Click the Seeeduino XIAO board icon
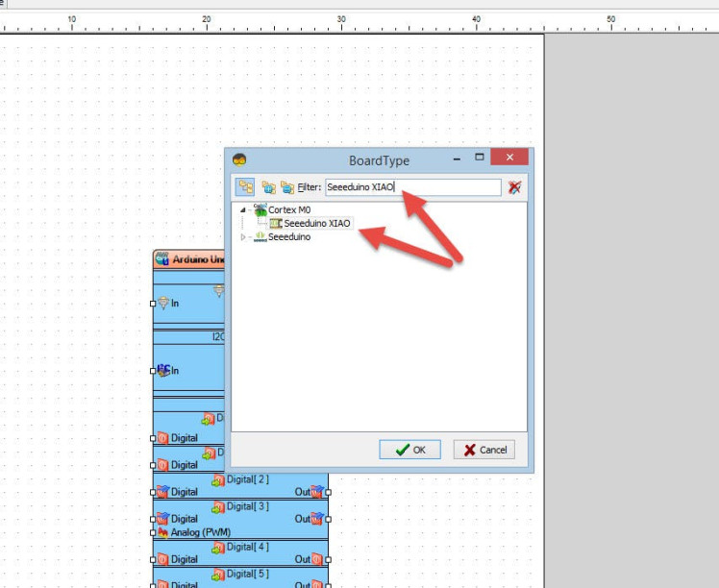Screen dimensions: 719x588 point(276,223)
